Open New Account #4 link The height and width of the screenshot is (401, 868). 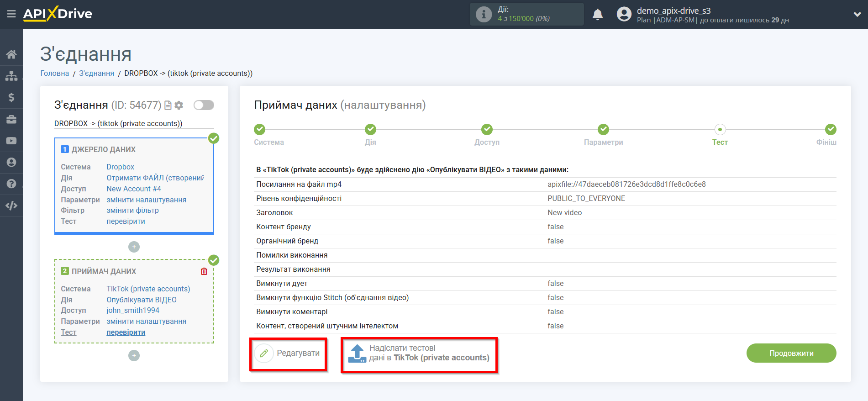coord(134,189)
